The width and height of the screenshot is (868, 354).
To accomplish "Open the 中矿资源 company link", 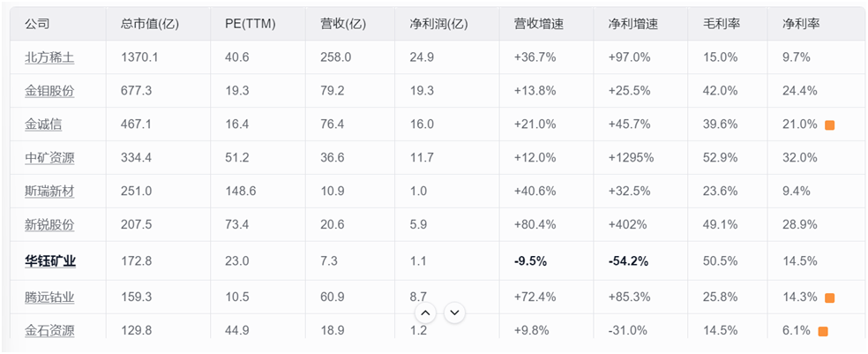I will point(49,158).
